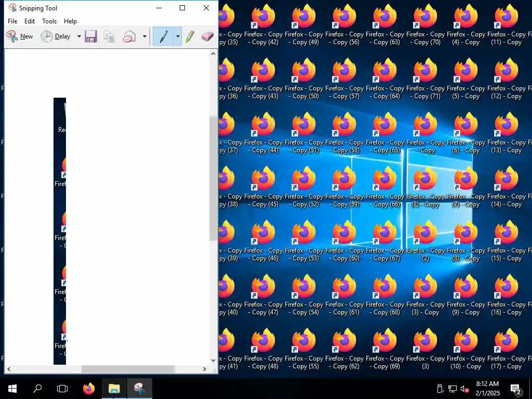Select the Firefox shortcut labeled Copy (55)

tap(303, 349)
